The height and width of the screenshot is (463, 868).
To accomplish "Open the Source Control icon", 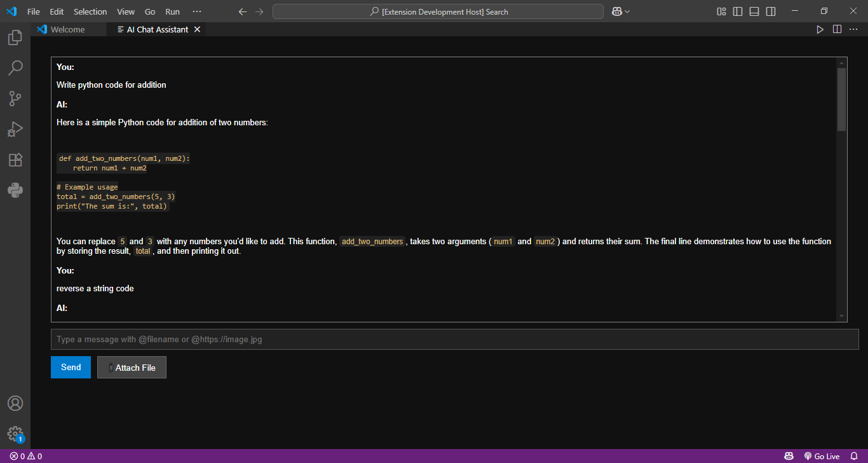I will (x=15, y=98).
